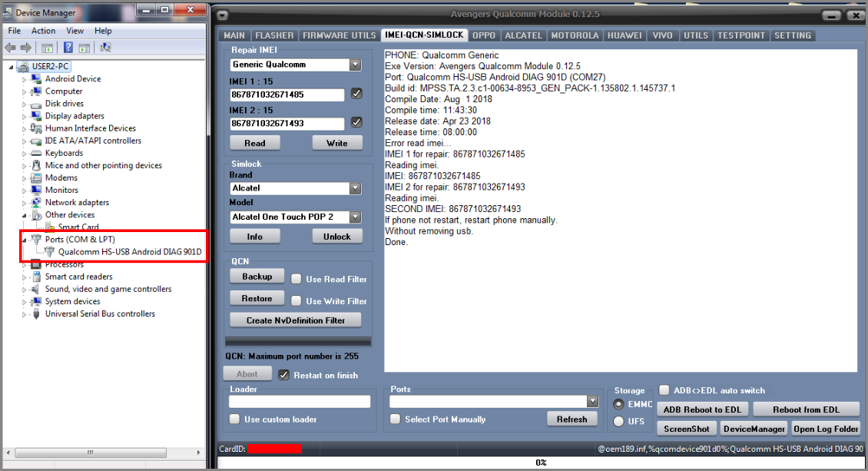Select the UFS storage radio button
The height and width of the screenshot is (471, 868).
pyautogui.click(x=618, y=421)
